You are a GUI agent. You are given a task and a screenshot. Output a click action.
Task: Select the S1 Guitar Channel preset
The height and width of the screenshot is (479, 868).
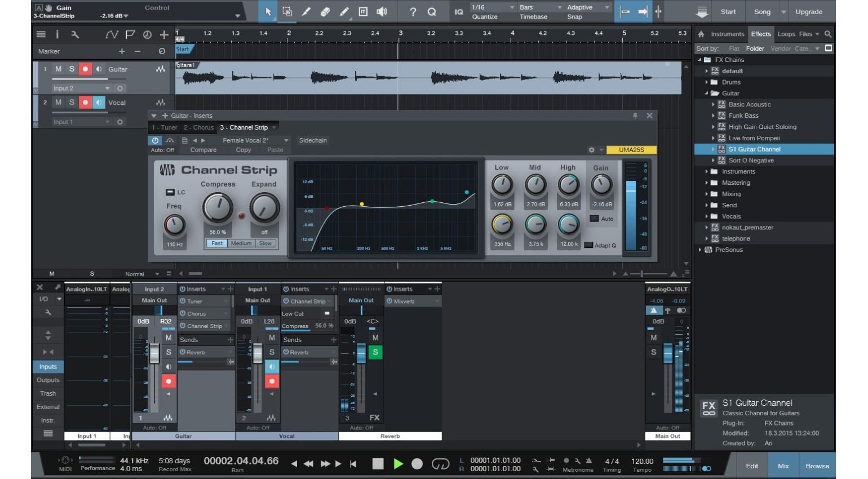[764, 149]
